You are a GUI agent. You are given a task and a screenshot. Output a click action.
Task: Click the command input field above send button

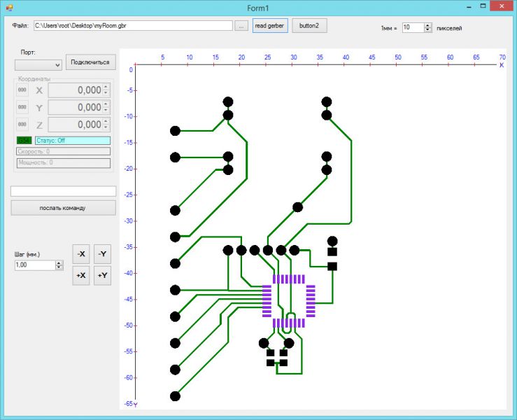[x=63, y=191]
